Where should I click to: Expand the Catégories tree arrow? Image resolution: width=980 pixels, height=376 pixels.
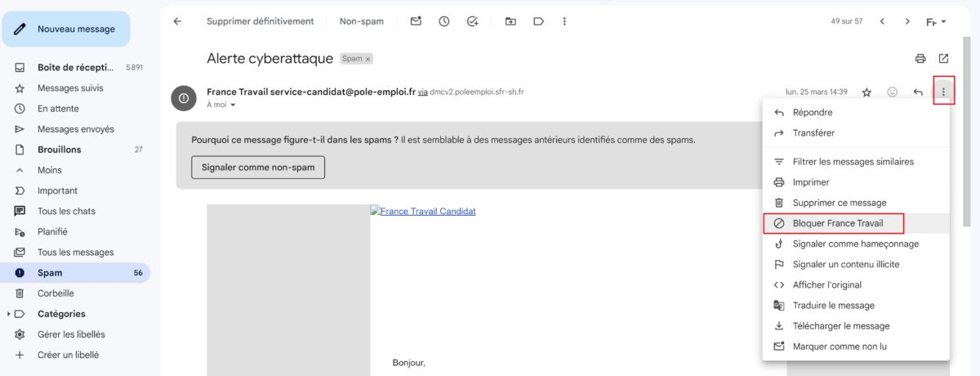[x=9, y=314]
